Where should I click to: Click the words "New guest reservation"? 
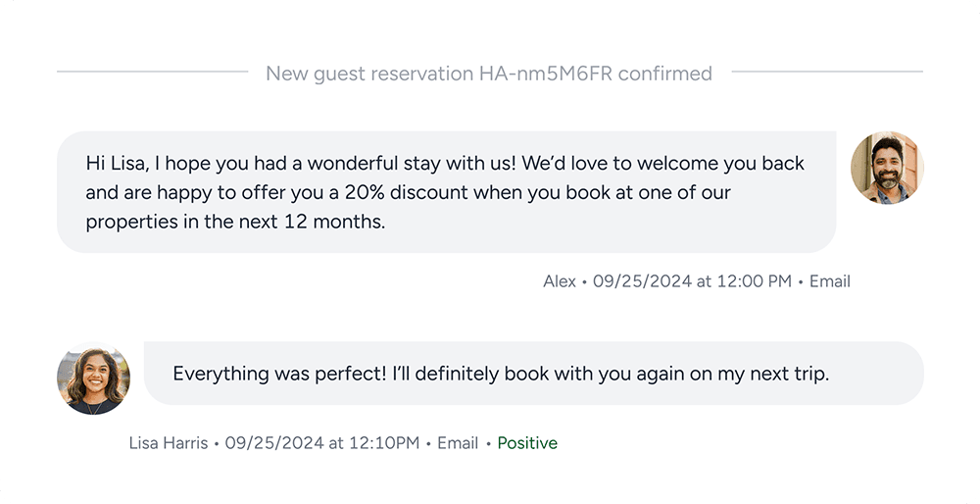[368, 74]
